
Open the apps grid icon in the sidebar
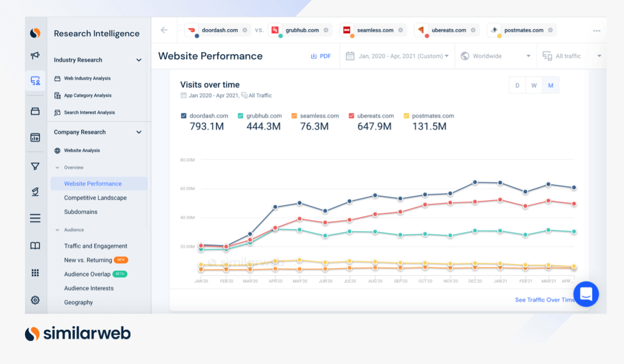pos(35,273)
